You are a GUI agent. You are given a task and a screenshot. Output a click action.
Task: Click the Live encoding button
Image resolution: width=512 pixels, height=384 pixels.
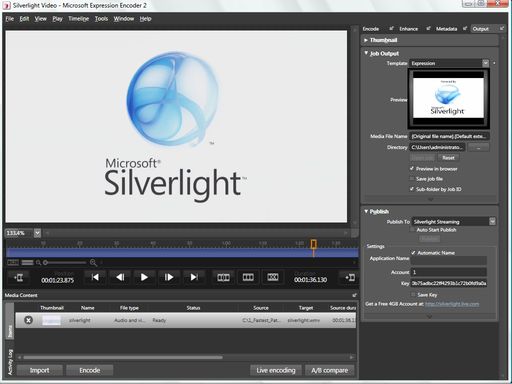(276, 370)
